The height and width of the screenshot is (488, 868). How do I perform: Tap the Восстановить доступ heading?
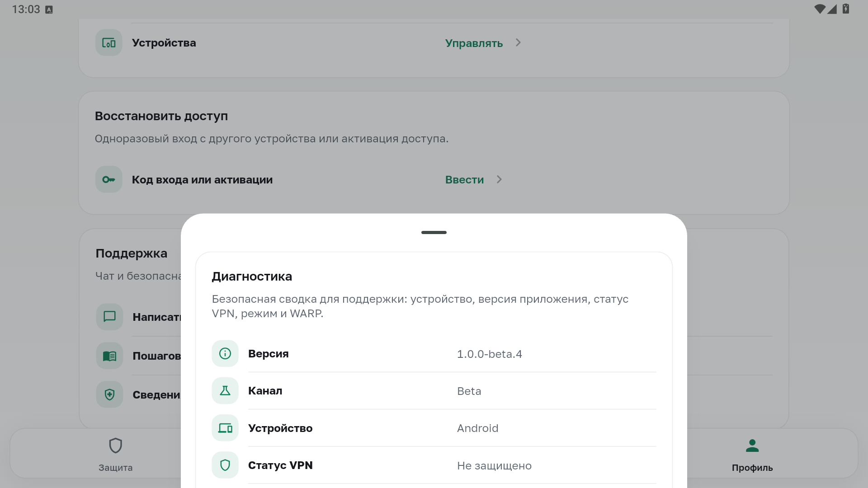coord(161,116)
